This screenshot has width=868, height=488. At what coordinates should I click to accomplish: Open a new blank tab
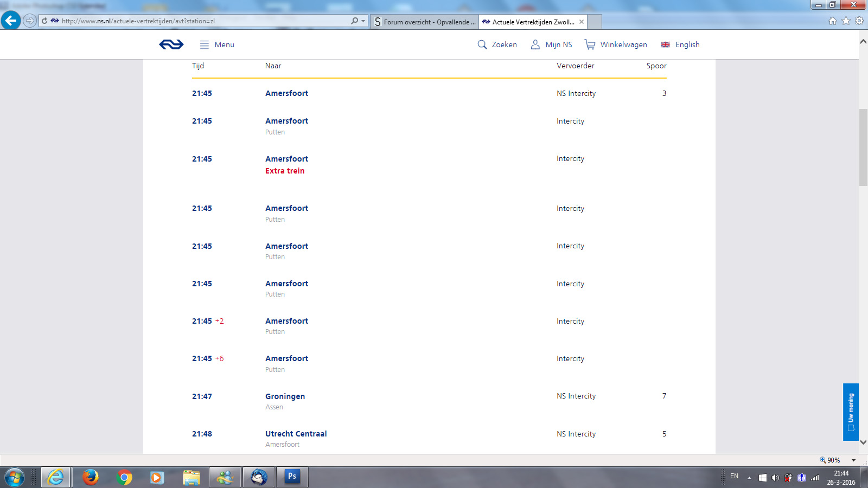[x=595, y=22]
